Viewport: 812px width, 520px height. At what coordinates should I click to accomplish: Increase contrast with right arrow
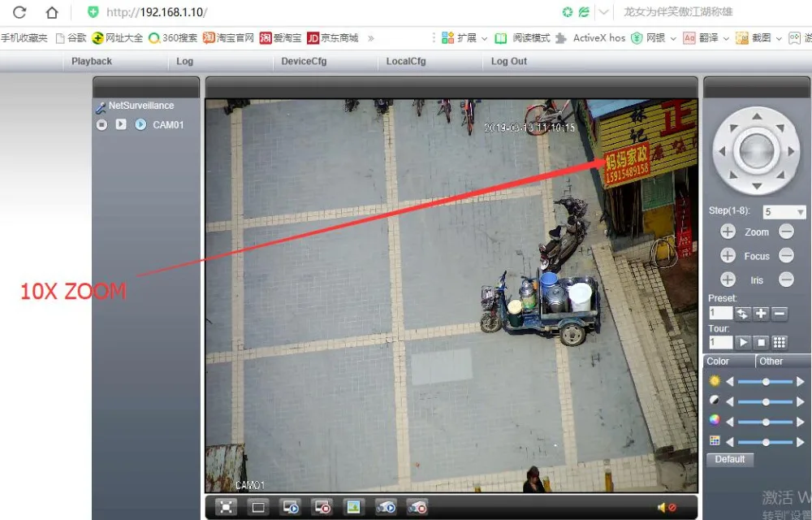click(800, 402)
